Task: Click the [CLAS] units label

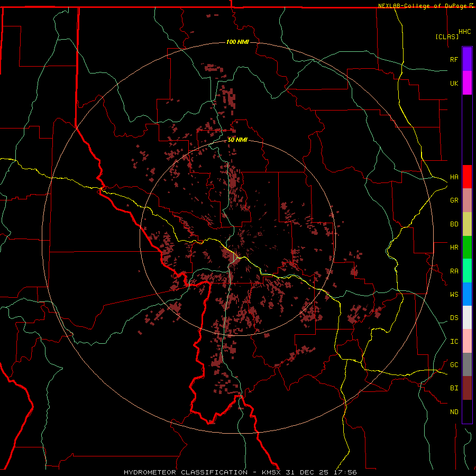Action: (447, 36)
